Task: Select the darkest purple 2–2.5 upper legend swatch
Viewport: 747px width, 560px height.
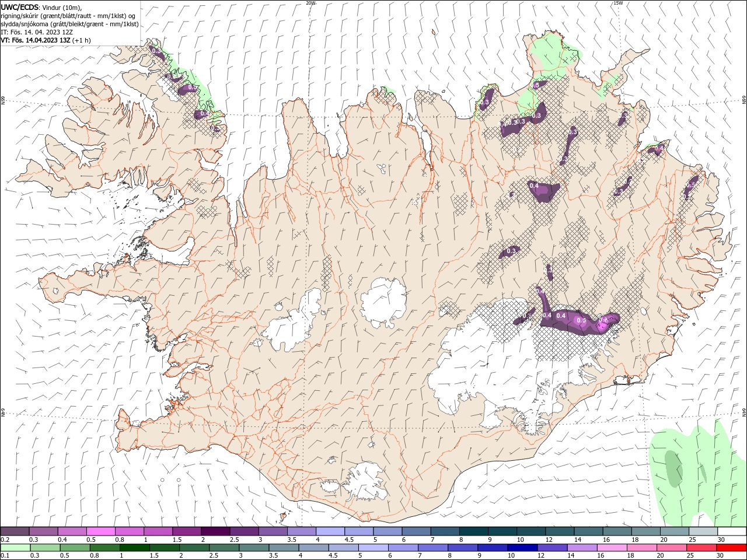Action: tap(215, 531)
